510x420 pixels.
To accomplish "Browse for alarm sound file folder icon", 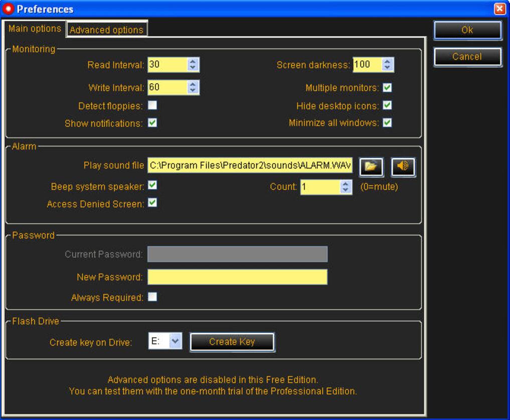I will pos(371,167).
